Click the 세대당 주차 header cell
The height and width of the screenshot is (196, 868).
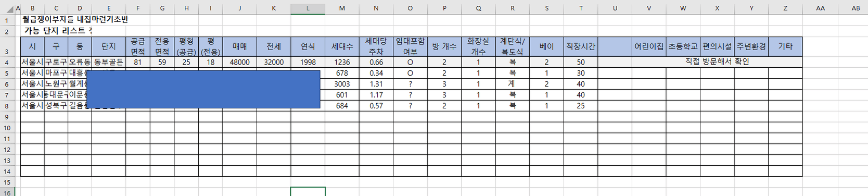click(376, 46)
